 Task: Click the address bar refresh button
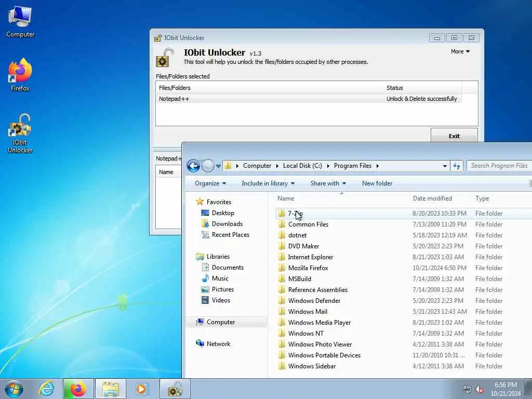(457, 166)
